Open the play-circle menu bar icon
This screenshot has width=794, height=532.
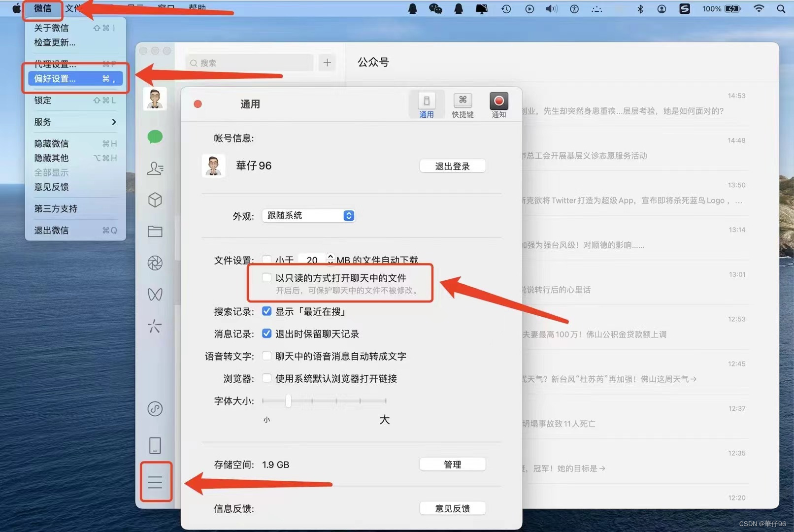coord(529,8)
